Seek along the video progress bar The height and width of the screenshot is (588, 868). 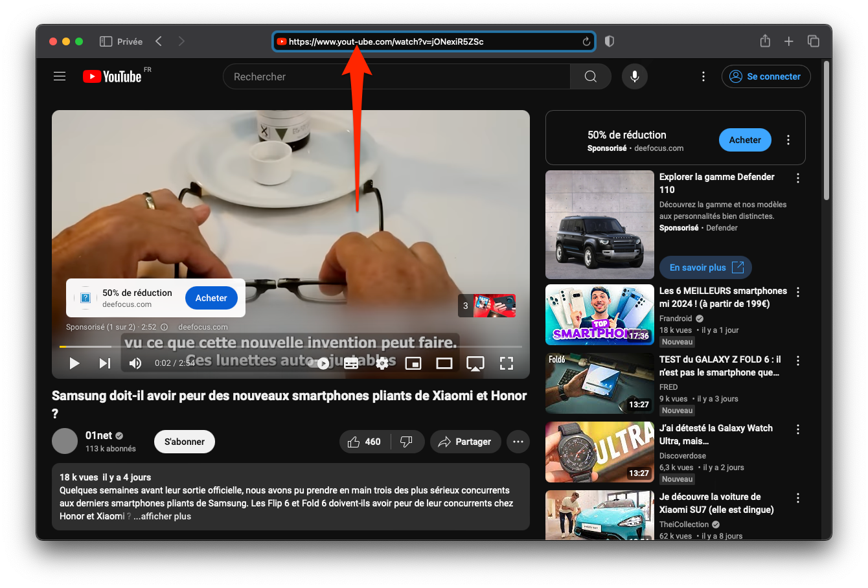click(x=291, y=346)
